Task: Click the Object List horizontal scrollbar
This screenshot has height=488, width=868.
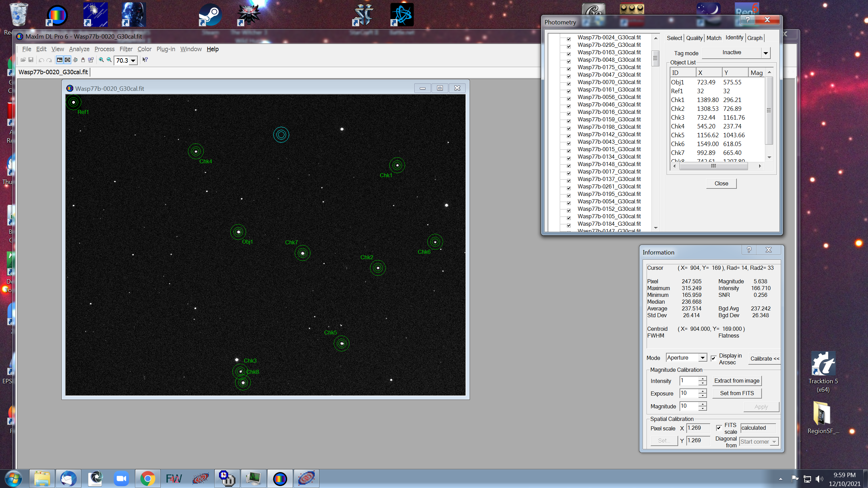Action: coord(713,166)
